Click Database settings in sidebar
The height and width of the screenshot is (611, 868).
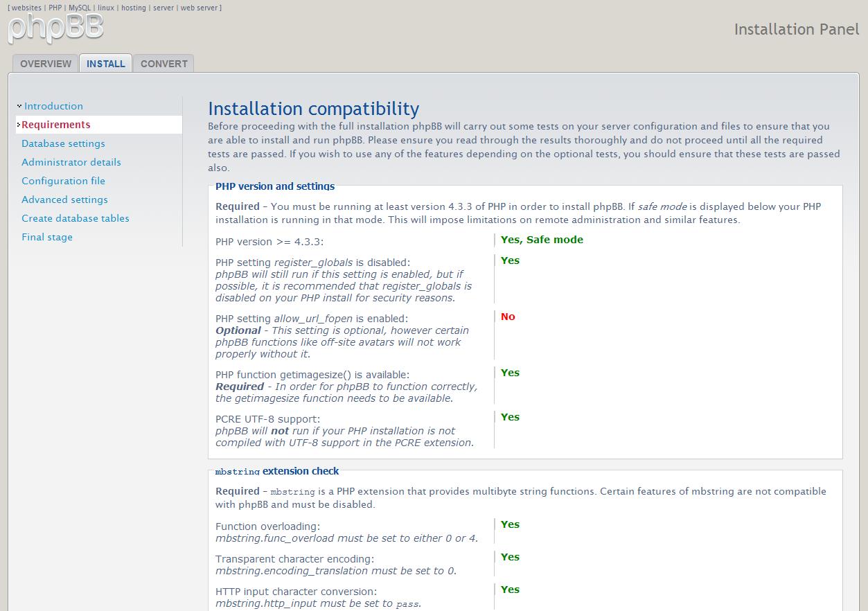coord(63,143)
